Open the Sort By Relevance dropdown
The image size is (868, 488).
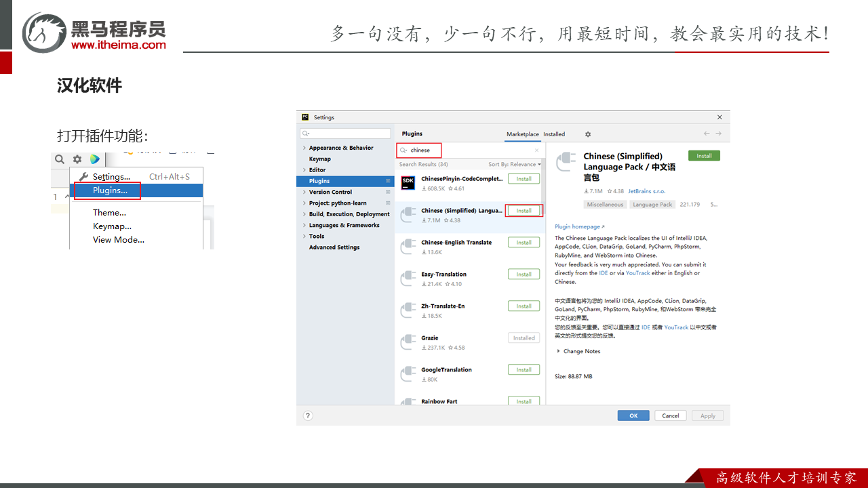click(x=515, y=165)
